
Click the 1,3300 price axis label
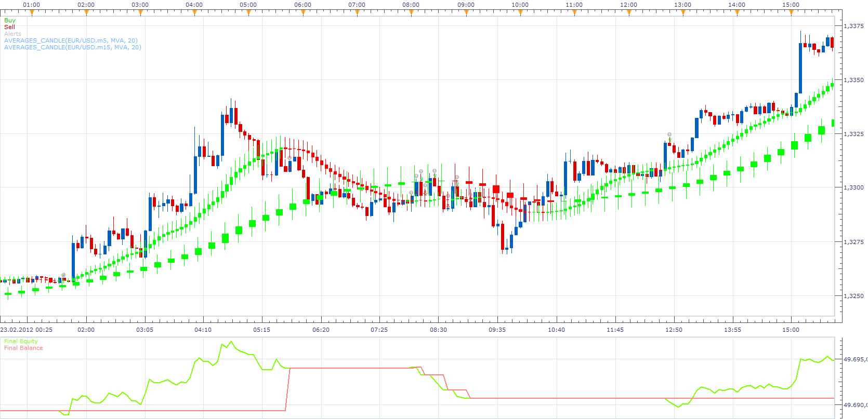853,187
